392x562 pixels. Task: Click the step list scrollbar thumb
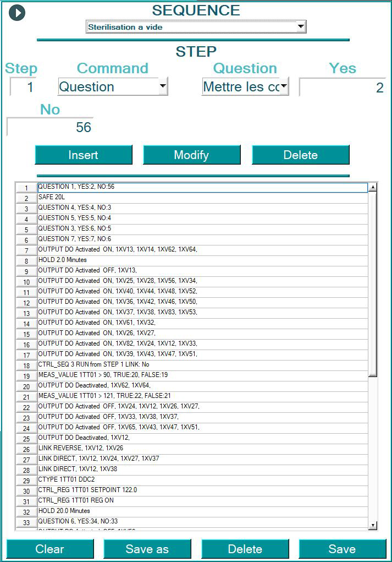click(373, 284)
